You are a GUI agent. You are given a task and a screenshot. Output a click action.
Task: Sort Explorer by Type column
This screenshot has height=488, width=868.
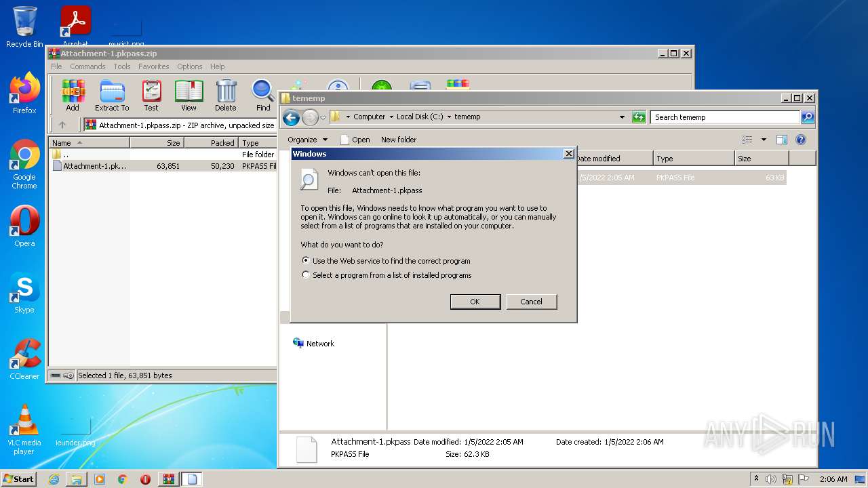(694, 159)
